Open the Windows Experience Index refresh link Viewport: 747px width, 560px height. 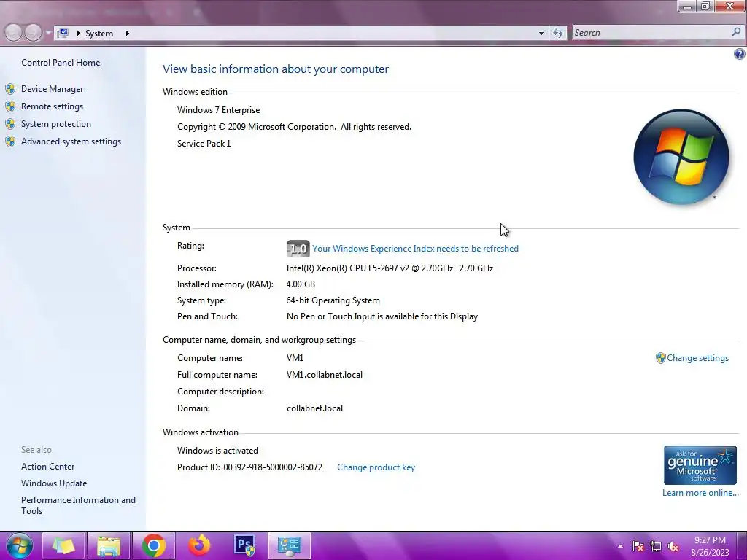pos(415,249)
